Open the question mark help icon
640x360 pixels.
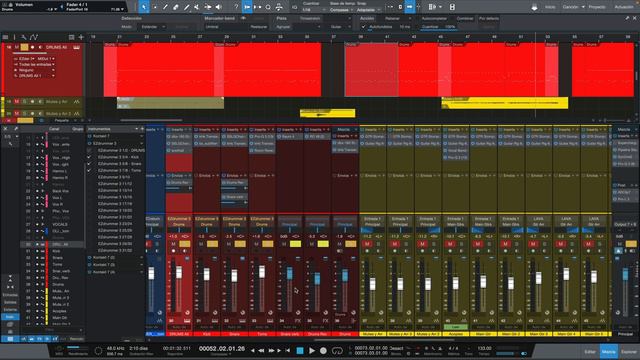coord(236,7)
